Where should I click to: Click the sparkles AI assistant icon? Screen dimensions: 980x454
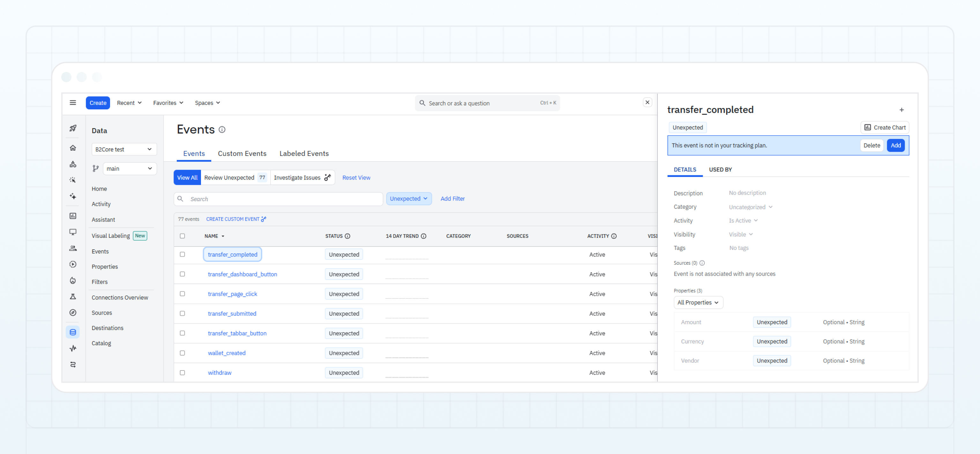click(x=73, y=196)
